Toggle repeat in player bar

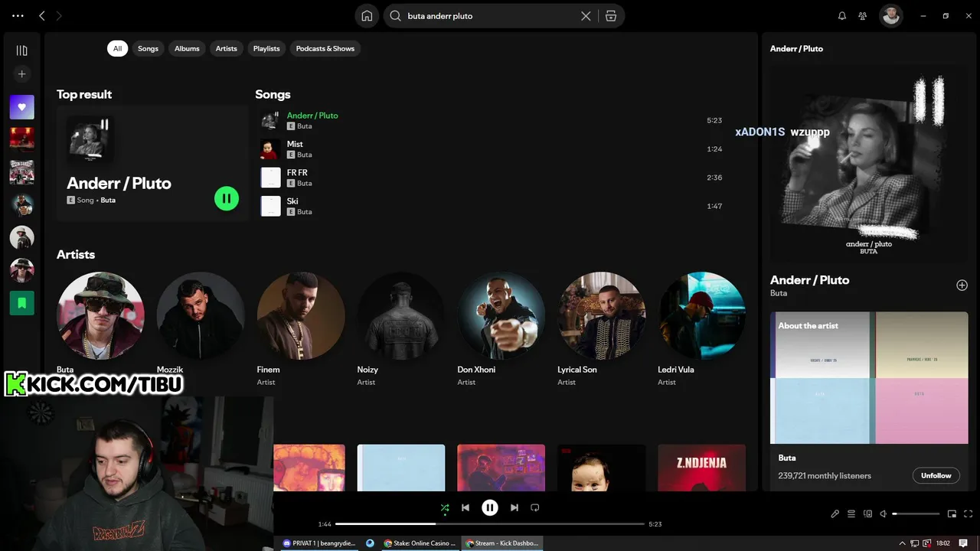click(535, 507)
